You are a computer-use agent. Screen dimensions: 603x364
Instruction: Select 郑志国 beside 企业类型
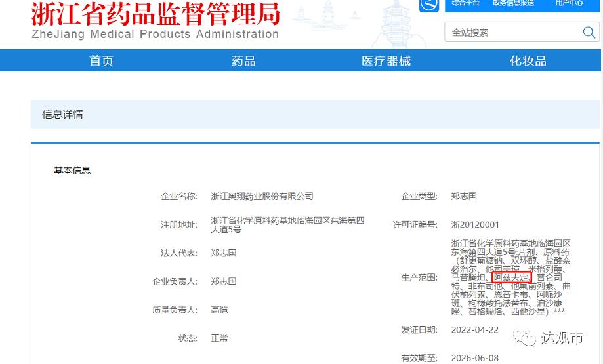point(464,196)
